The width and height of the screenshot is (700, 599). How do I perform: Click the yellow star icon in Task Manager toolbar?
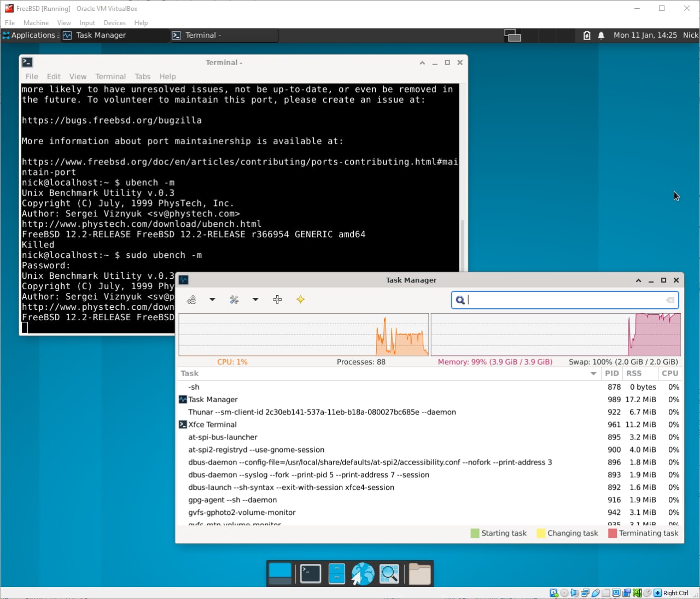click(300, 299)
